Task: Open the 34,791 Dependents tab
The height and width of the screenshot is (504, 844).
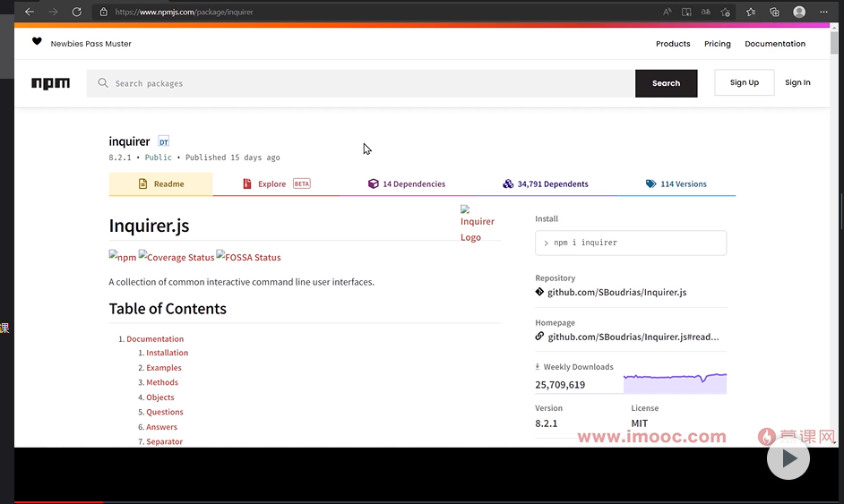Action: 546,184
